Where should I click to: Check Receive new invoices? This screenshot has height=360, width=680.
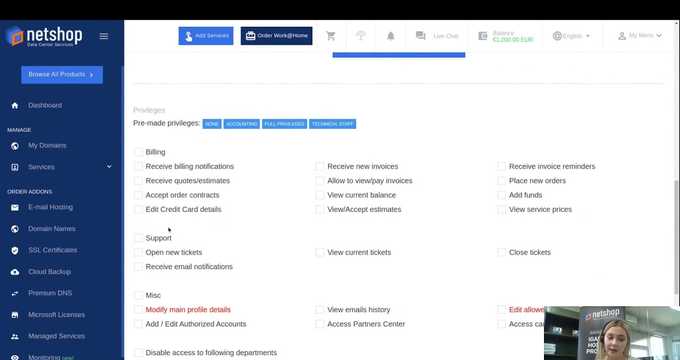[320, 166]
